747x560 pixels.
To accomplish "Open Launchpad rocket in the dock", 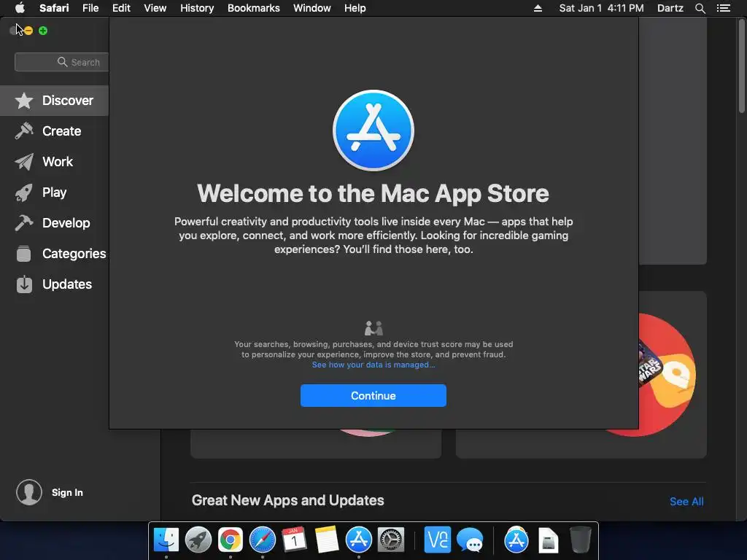I will tap(198, 540).
